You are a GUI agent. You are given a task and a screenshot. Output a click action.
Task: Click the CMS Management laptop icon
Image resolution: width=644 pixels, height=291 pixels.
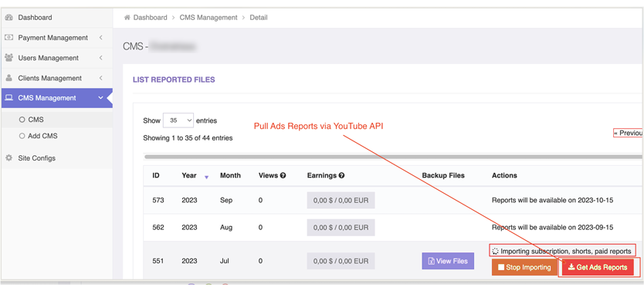tap(9, 98)
